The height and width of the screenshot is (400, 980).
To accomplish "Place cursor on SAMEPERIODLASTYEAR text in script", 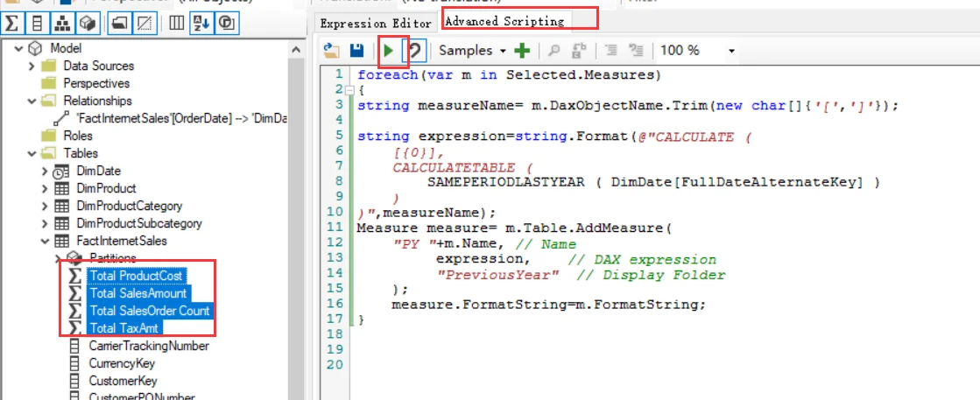I will [x=505, y=183].
